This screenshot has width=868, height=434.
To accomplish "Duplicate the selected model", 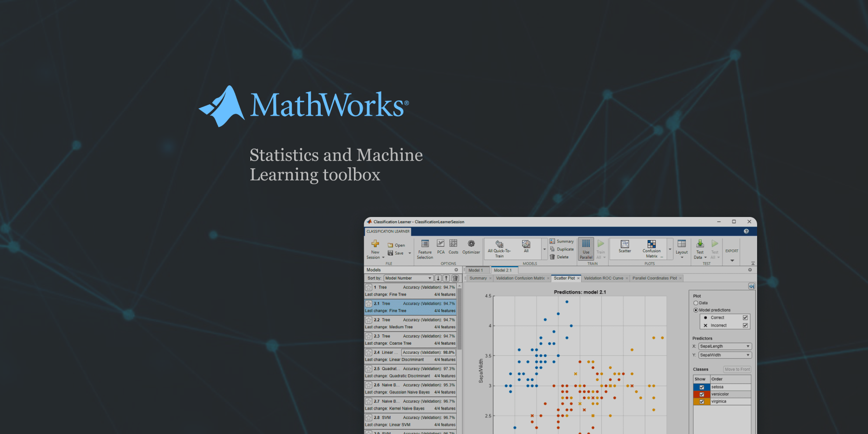I will 562,249.
